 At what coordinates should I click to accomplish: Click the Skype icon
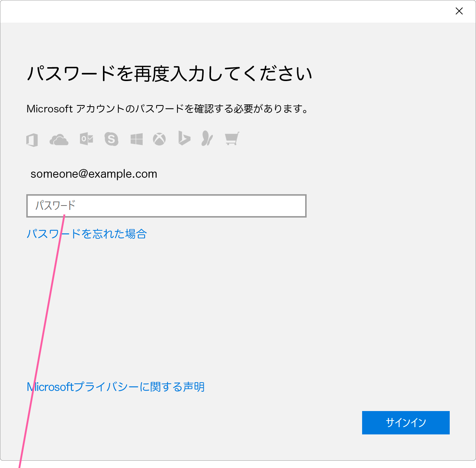(x=111, y=139)
